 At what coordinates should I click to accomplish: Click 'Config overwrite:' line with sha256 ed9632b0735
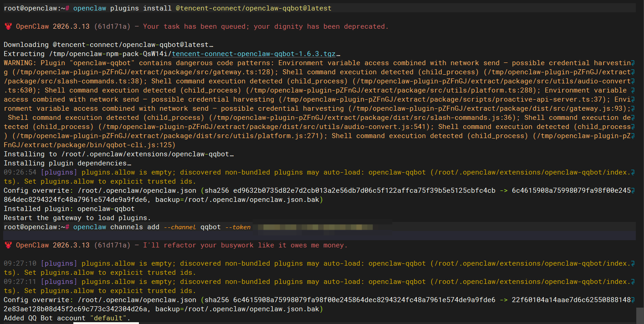317,195
